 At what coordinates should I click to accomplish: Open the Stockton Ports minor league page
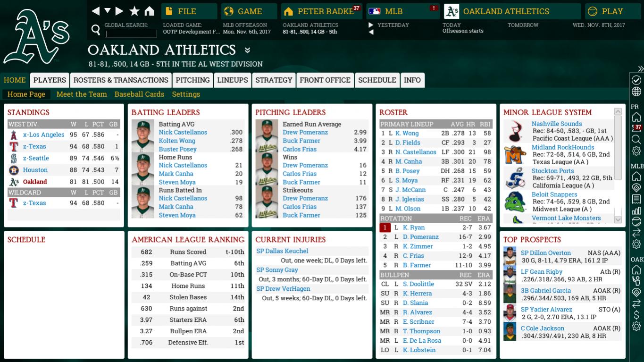(x=552, y=171)
